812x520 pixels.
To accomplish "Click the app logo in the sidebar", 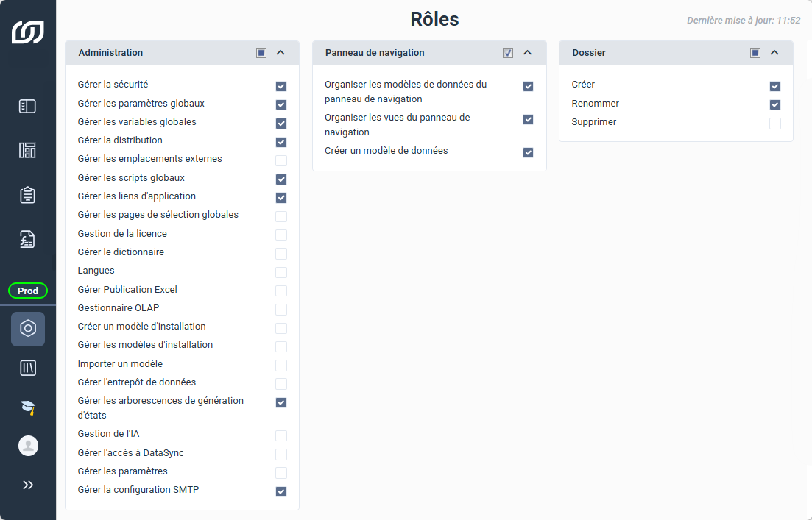I will pyautogui.click(x=28, y=32).
